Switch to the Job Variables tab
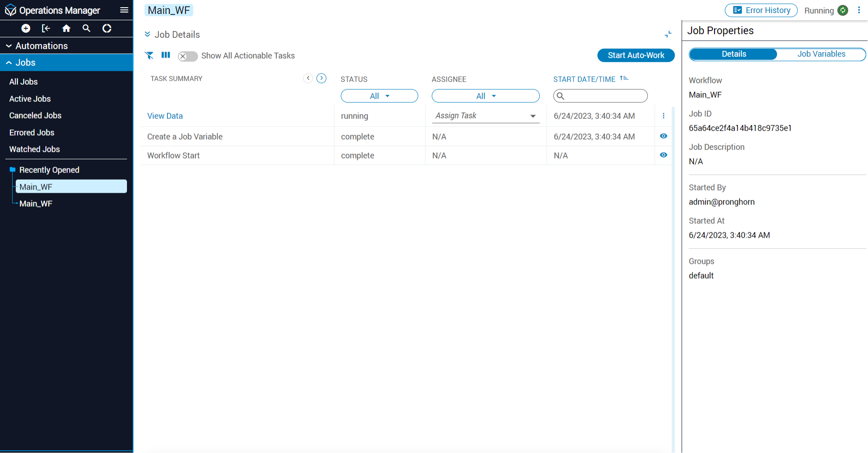Viewport: 868px width, 453px height. point(821,54)
